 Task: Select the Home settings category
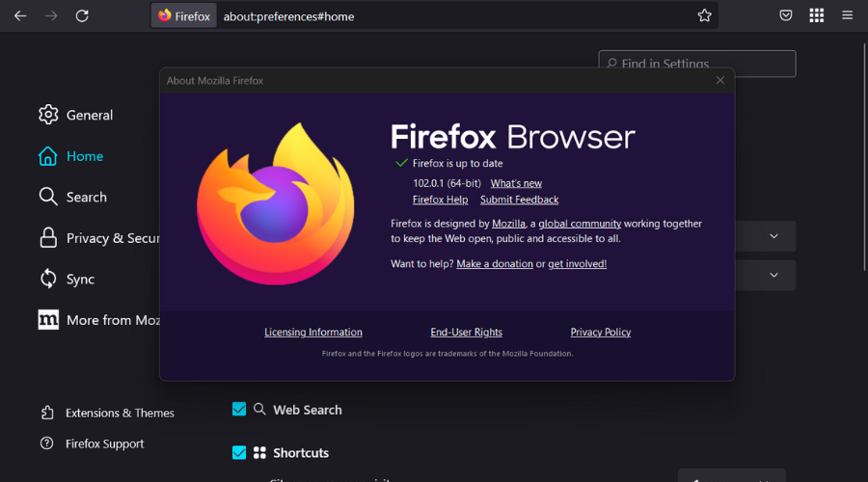(x=85, y=156)
